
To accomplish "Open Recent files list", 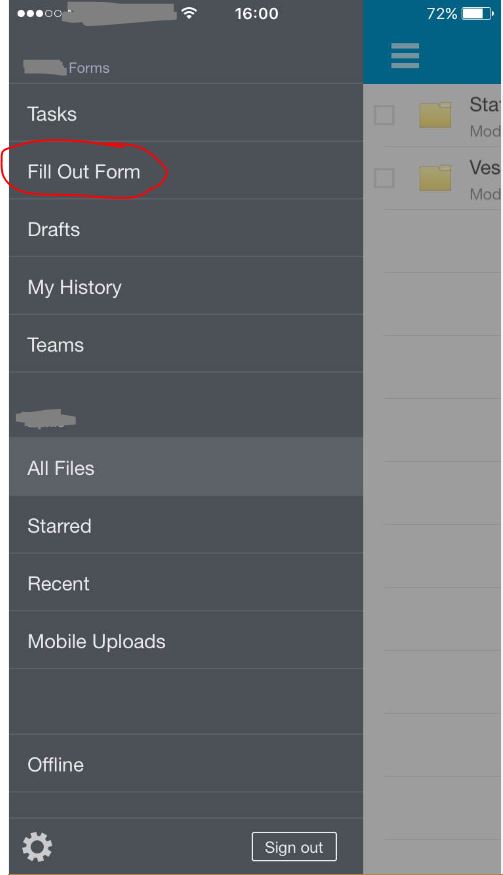I will pos(186,584).
